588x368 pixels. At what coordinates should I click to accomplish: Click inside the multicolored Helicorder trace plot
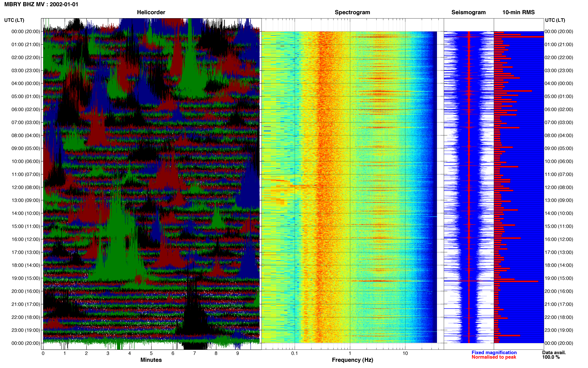point(151,184)
